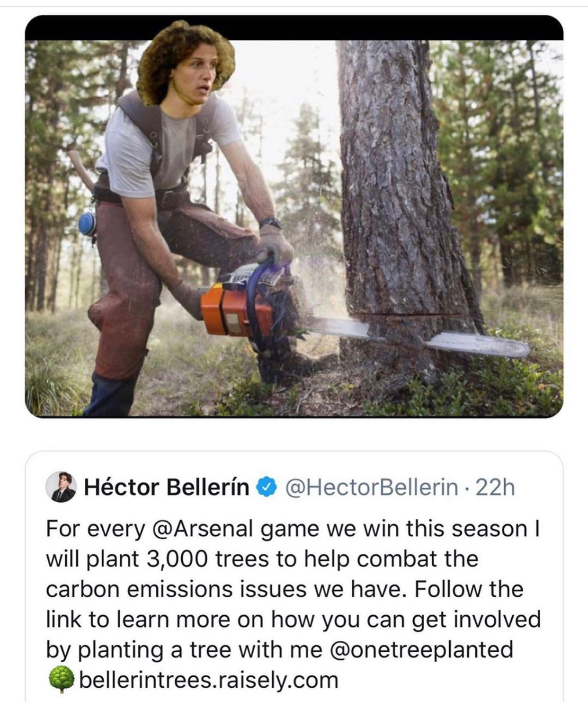This screenshot has width=588, height=709.
Task: Open the @HectorBellerin handle
Action: pos(372,487)
